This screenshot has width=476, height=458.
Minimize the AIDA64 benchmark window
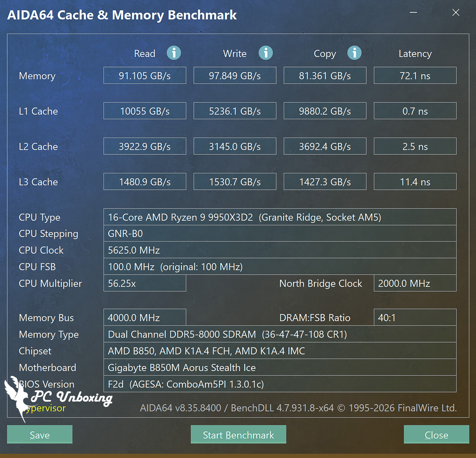413,13
